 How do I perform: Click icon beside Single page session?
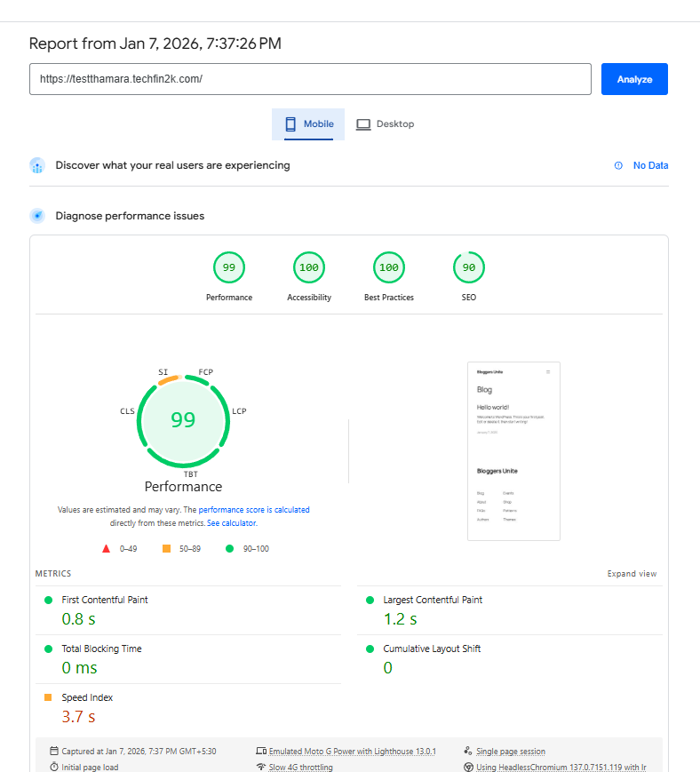(x=468, y=751)
